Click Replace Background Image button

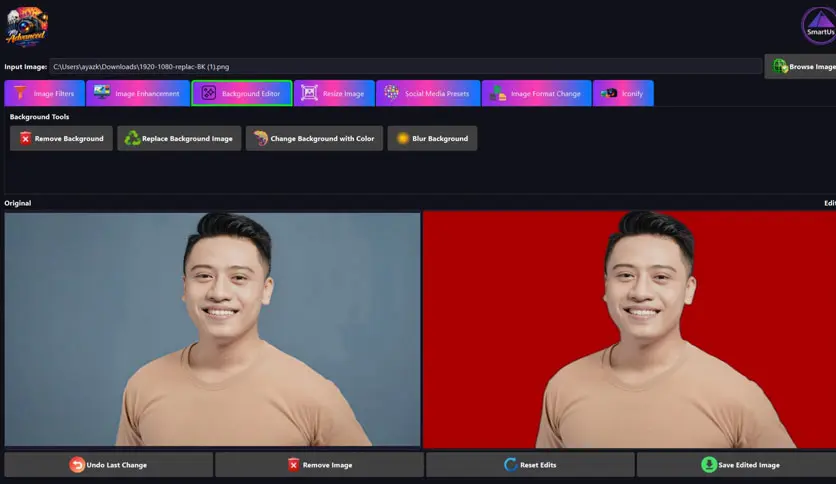point(179,139)
